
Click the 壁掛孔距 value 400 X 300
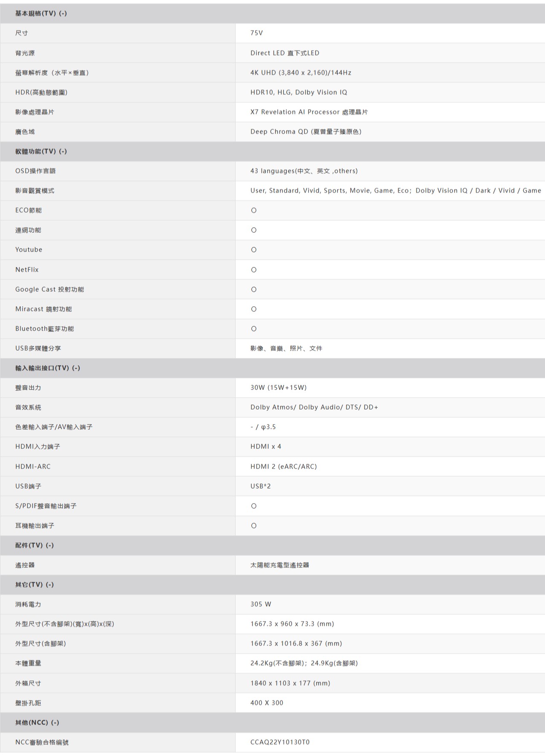coord(267,703)
